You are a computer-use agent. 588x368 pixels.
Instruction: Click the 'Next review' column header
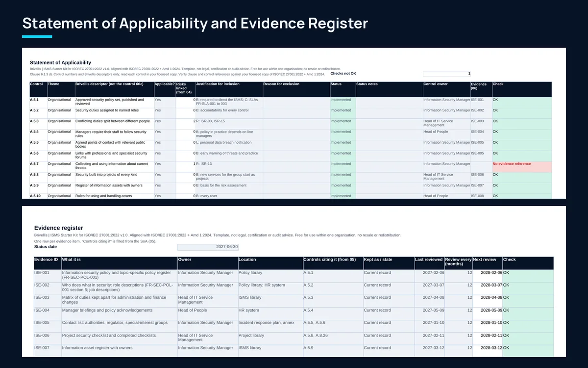pyautogui.click(x=488, y=263)
